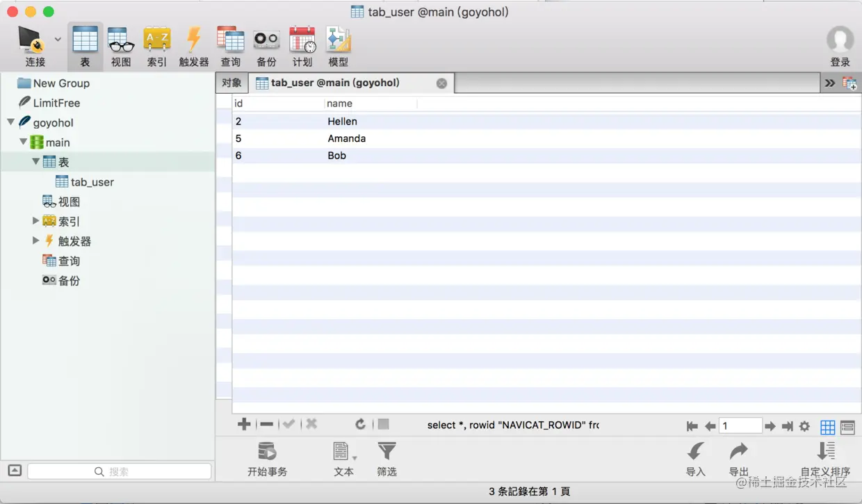The width and height of the screenshot is (862, 504).
Task: Open tab_user table in sidebar
Action: [92, 182]
